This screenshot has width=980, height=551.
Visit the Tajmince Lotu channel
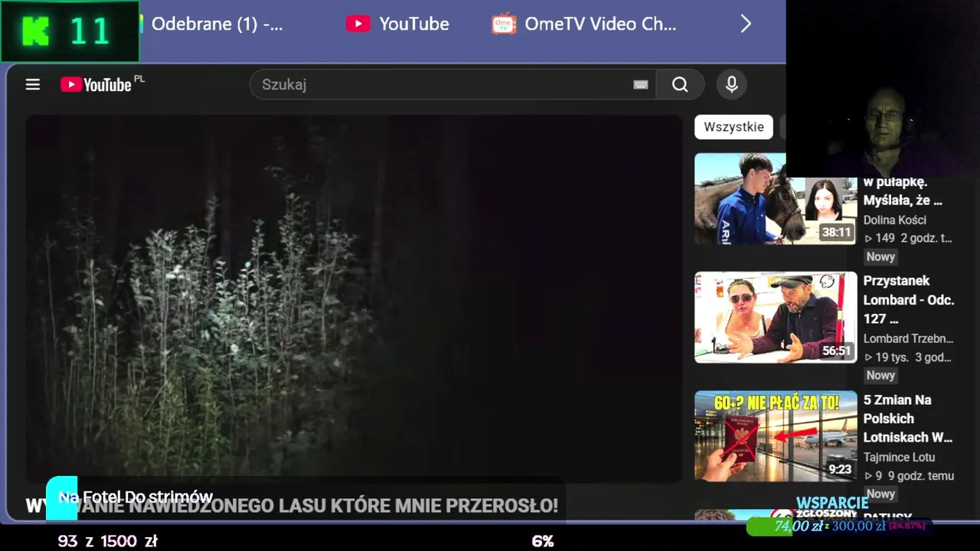point(899,457)
